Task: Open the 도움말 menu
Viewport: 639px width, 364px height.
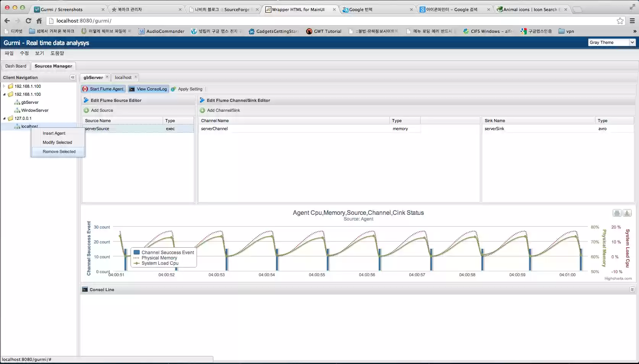Action: tap(57, 53)
